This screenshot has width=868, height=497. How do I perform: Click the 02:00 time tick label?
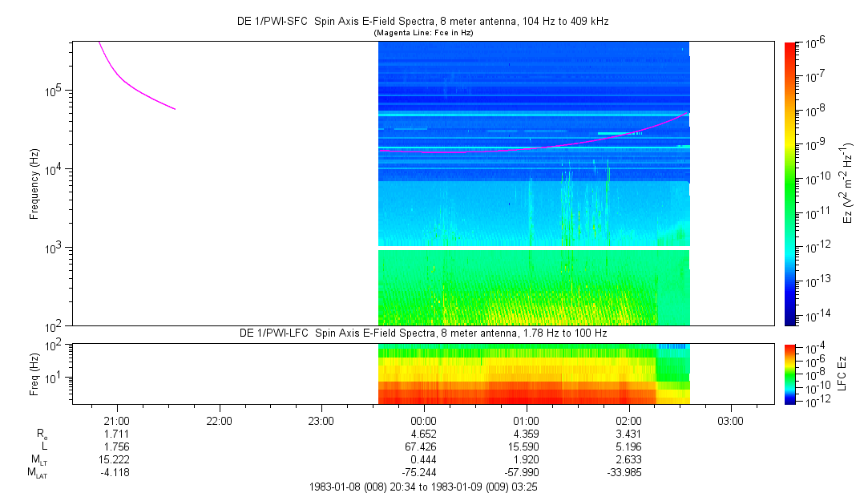pyautogui.click(x=628, y=420)
